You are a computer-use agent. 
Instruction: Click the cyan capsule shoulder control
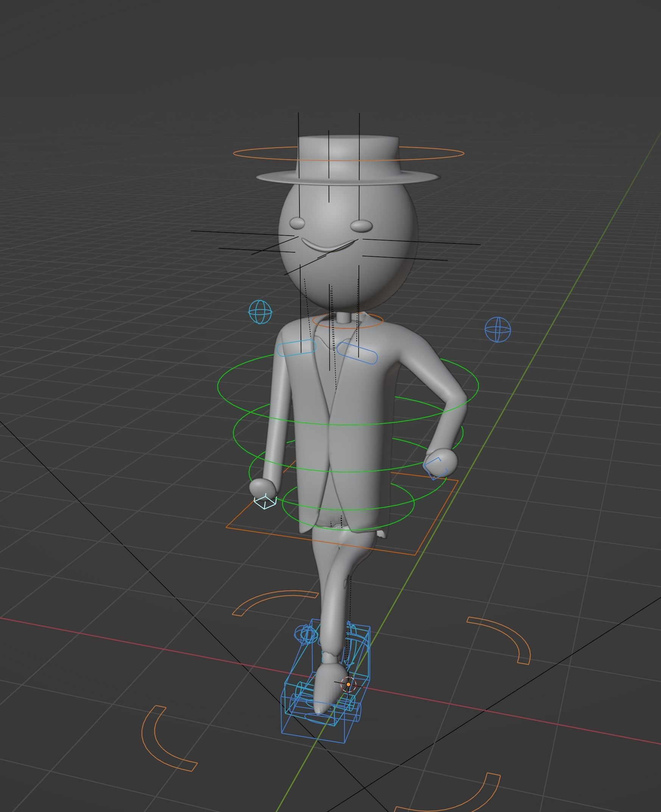[296, 348]
